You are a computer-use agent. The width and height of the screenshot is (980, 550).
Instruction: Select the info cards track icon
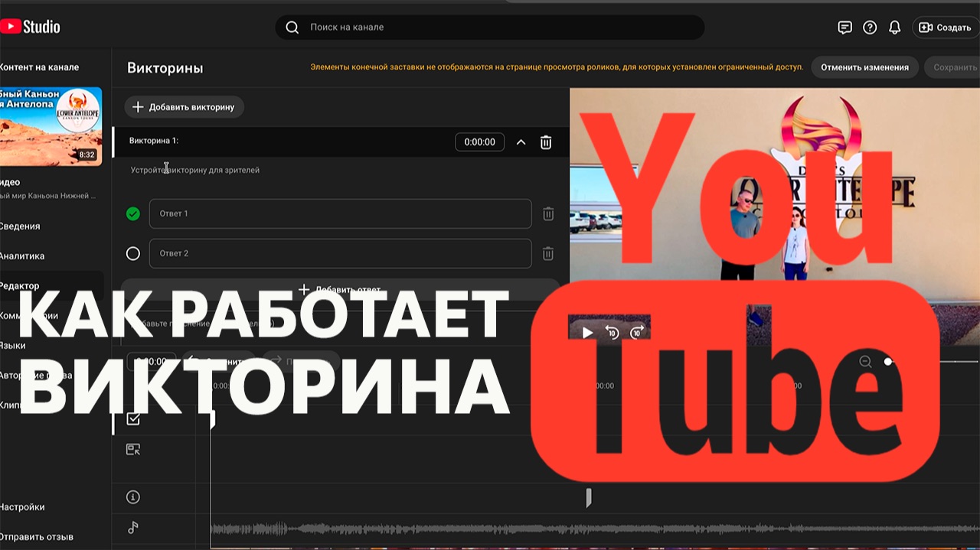click(133, 497)
